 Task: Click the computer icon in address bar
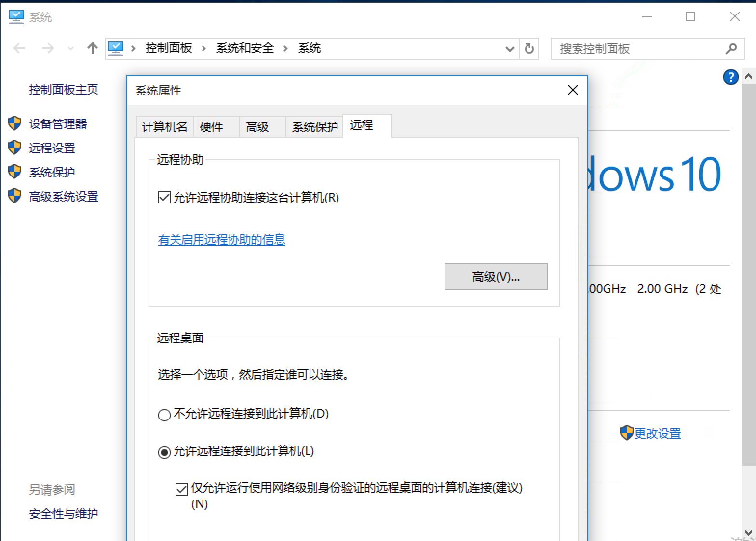coord(116,48)
